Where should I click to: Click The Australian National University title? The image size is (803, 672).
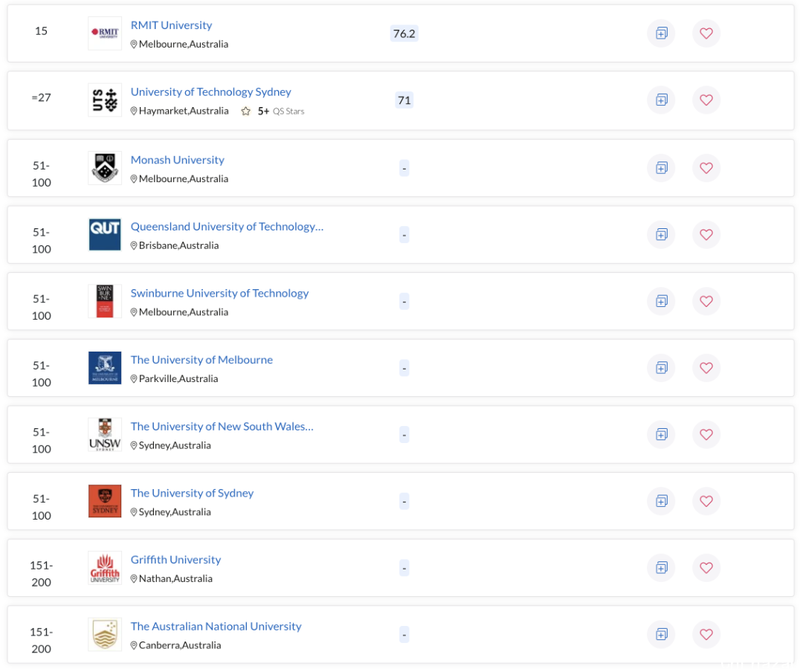(216, 626)
